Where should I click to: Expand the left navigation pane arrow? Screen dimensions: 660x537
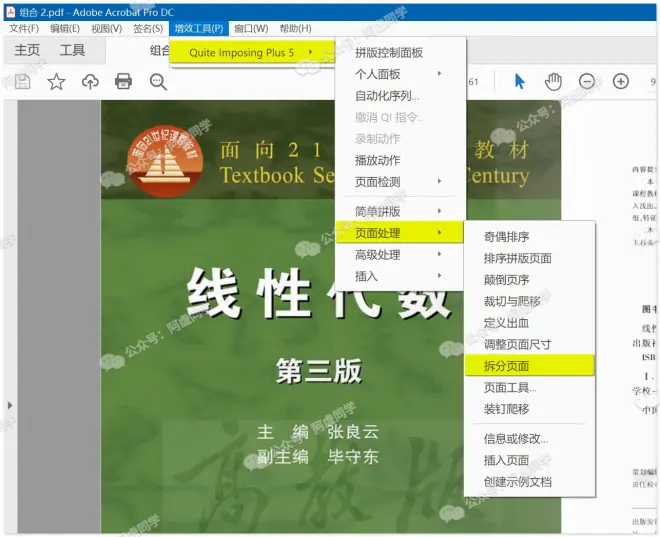pos(10,405)
